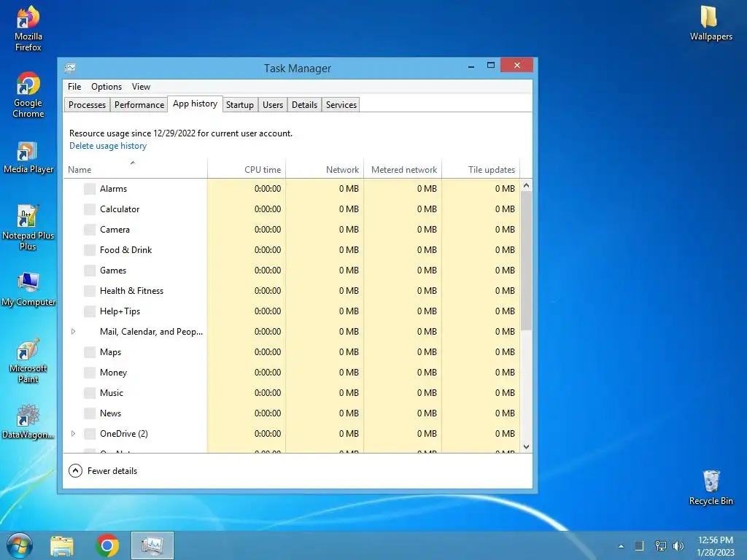Click the Food & Drink row name
The image size is (747, 560).
125,250
